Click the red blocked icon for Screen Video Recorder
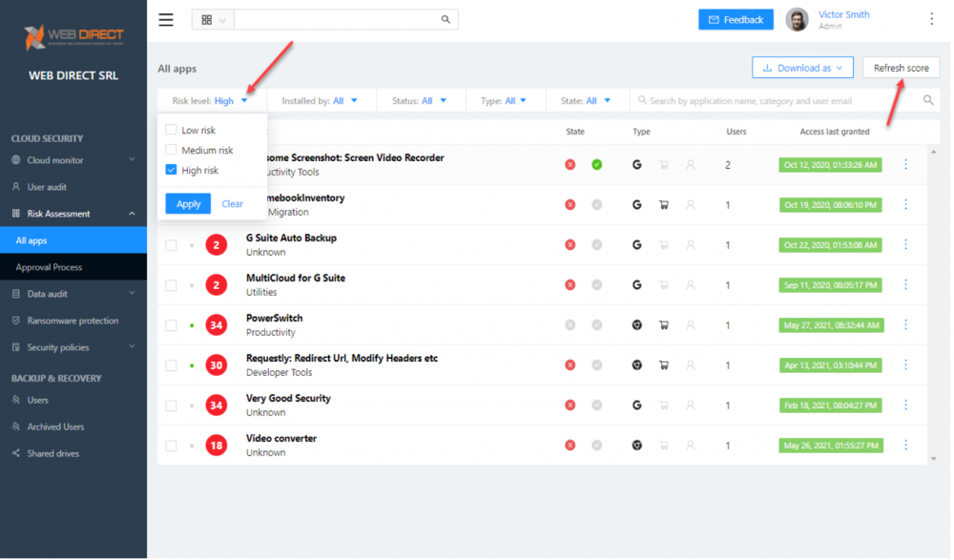This screenshot has height=560, width=954. tap(571, 165)
